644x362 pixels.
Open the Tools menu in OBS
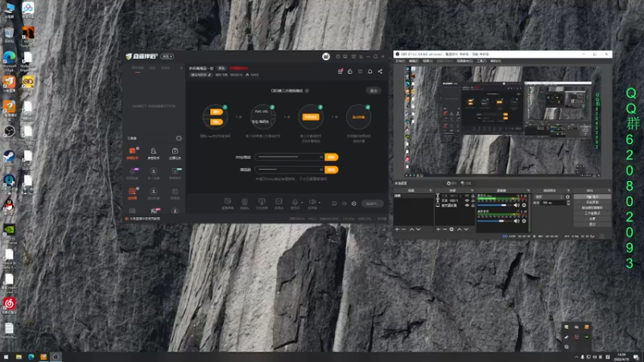click(x=481, y=61)
